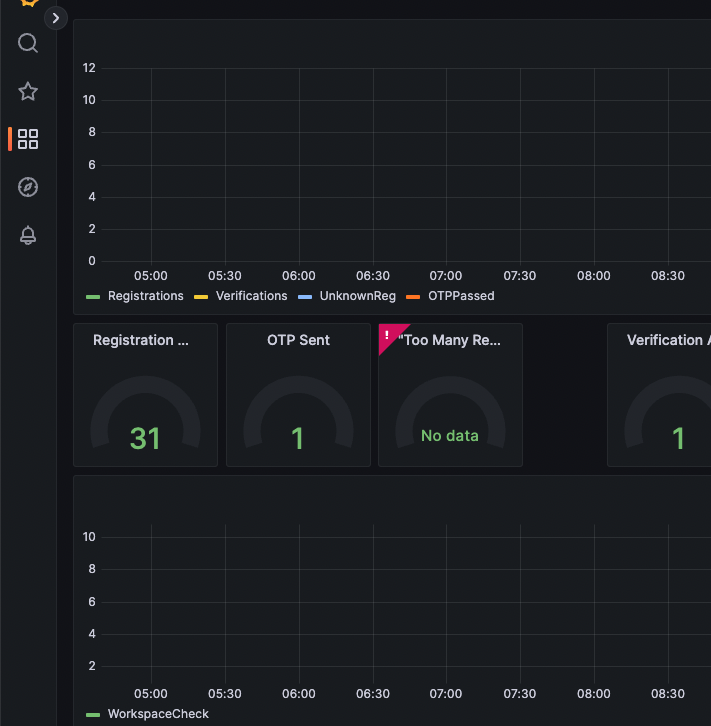Open the "Too Many Re..." panel title

coord(449,340)
